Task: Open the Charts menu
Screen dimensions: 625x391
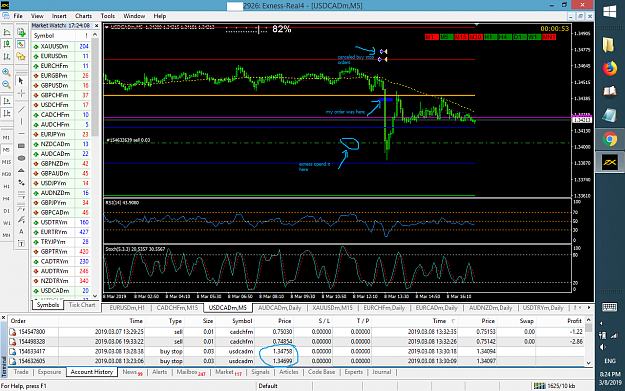Action: coord(83,16)
